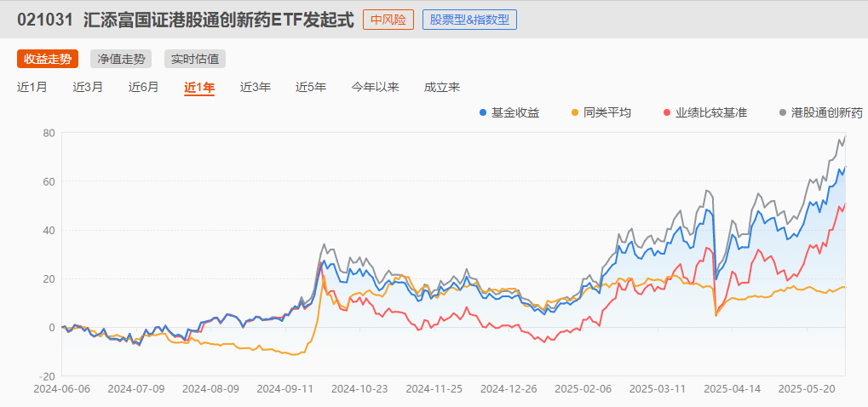
Task: Select the 近5年 time range
Action: coord(311,87)
